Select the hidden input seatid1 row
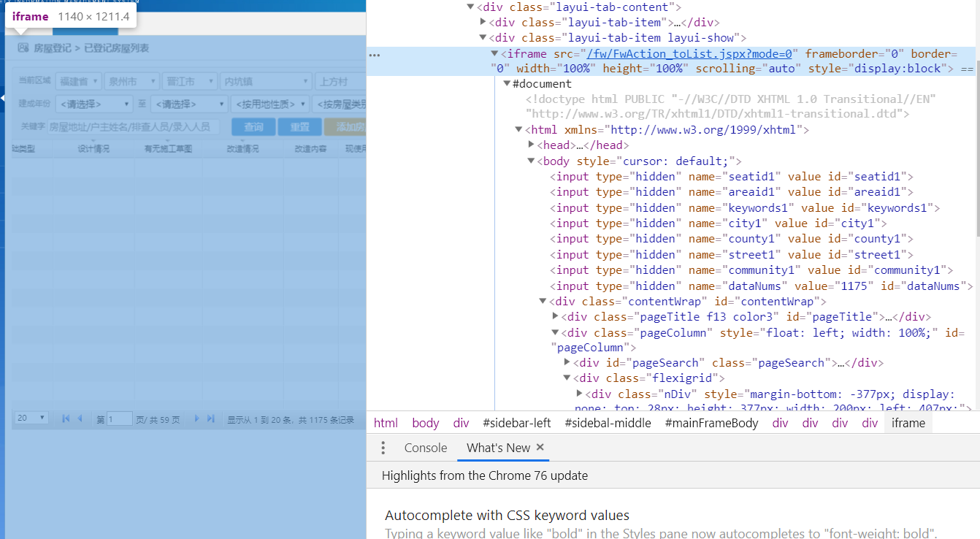The width and height of the screenshot is (980, 539). (731, 177)
